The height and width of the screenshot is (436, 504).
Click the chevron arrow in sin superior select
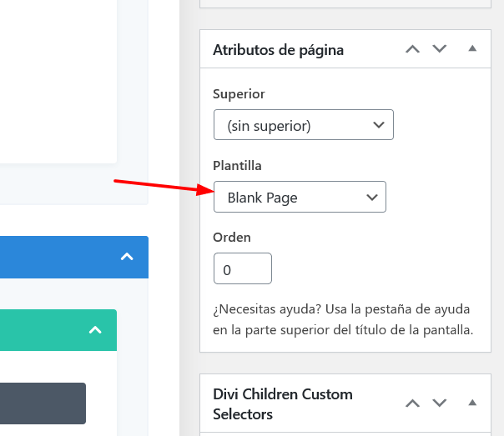[379, 125]
